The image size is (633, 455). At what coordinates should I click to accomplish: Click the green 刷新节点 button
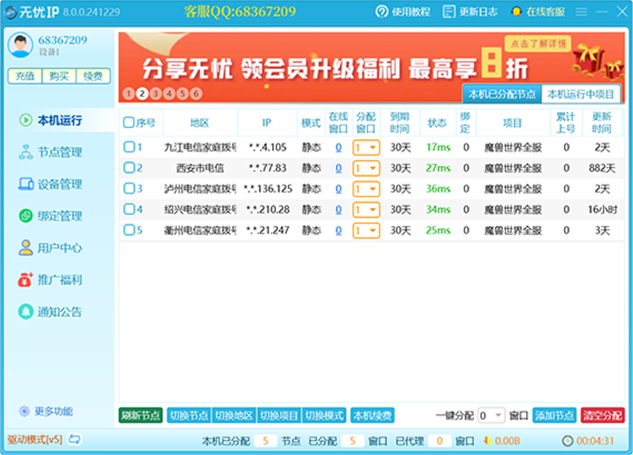click(140, 415)
